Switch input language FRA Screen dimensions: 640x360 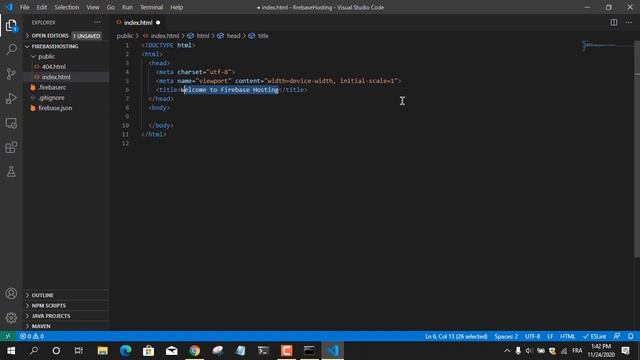click(577, 351)
